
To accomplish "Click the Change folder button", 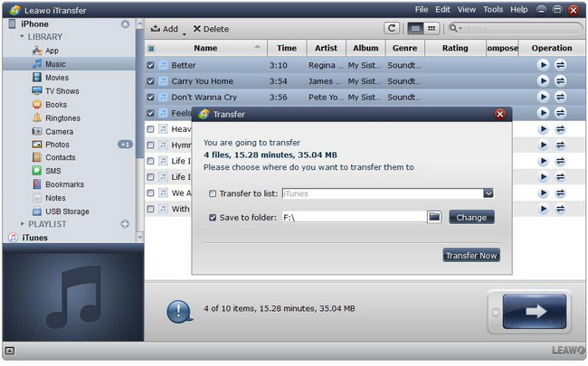I will click(x=471, y=217).
